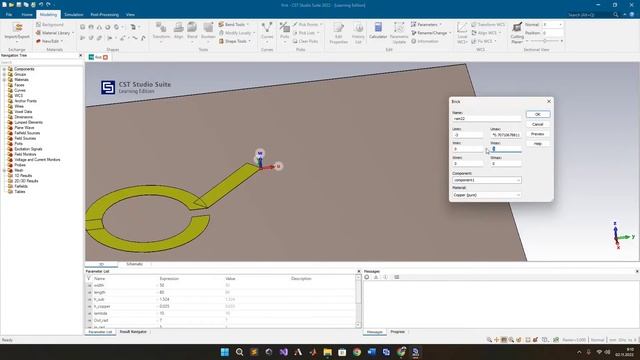Viewport: 640px width, 360px height.
Task: Open File Explorer from the taskbar
Action: (327, 352)
